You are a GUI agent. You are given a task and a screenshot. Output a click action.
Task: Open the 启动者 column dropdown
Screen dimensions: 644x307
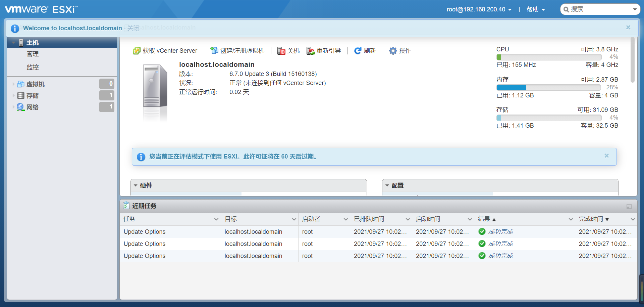pyautogui.click(x=345, y=219)
